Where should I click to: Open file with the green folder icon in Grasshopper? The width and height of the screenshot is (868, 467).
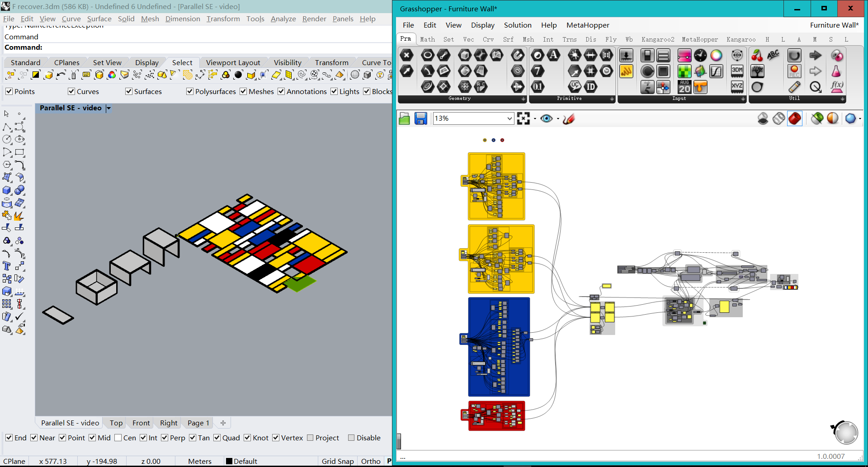tap(404, 119)
